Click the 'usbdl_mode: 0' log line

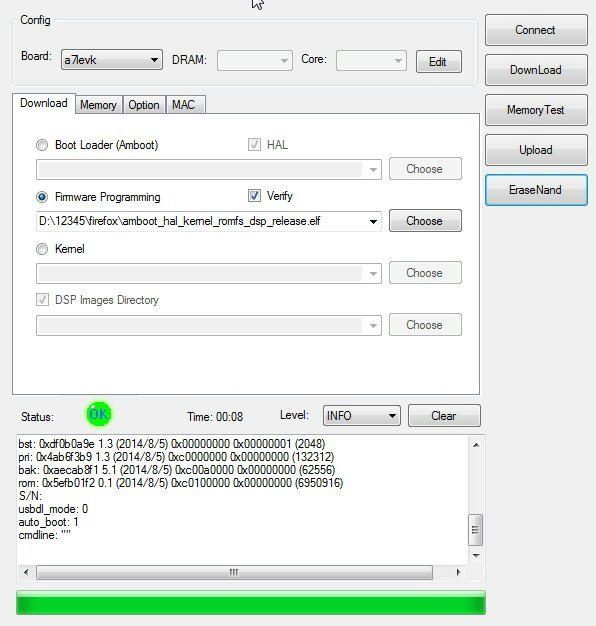[x=53, y=509]
